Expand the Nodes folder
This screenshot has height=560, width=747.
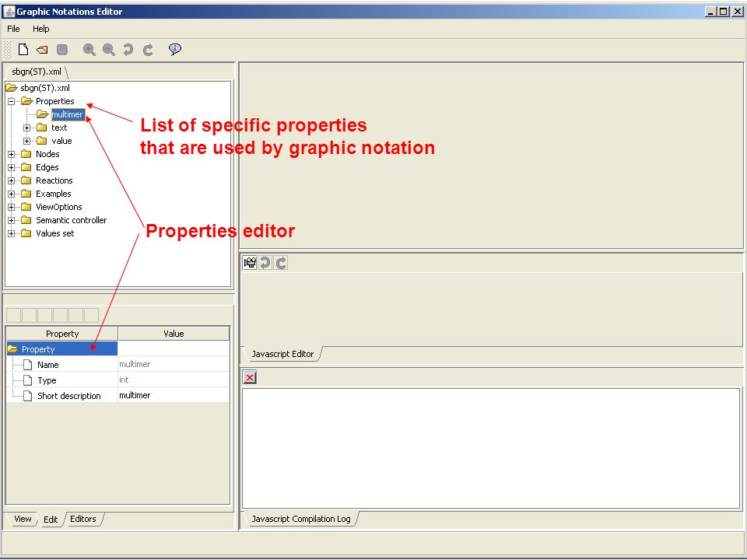point(12,154)
